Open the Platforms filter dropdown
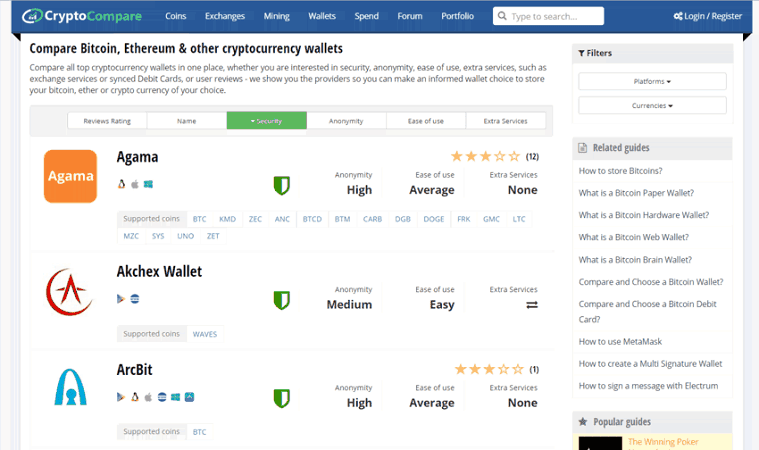Screen dimensions: 759x450 (652, 81)
